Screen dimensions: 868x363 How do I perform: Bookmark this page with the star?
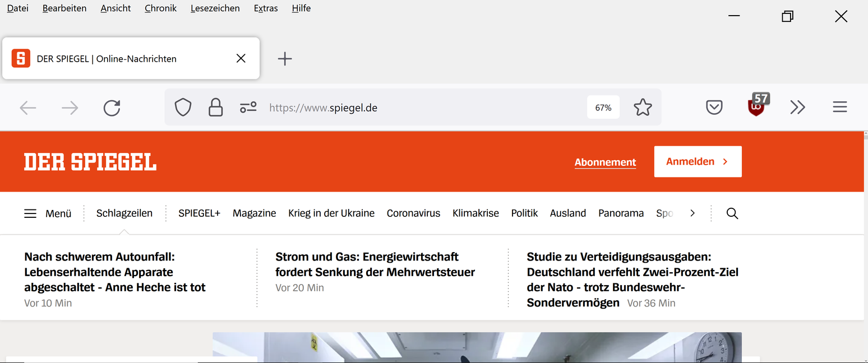[643, 108]
